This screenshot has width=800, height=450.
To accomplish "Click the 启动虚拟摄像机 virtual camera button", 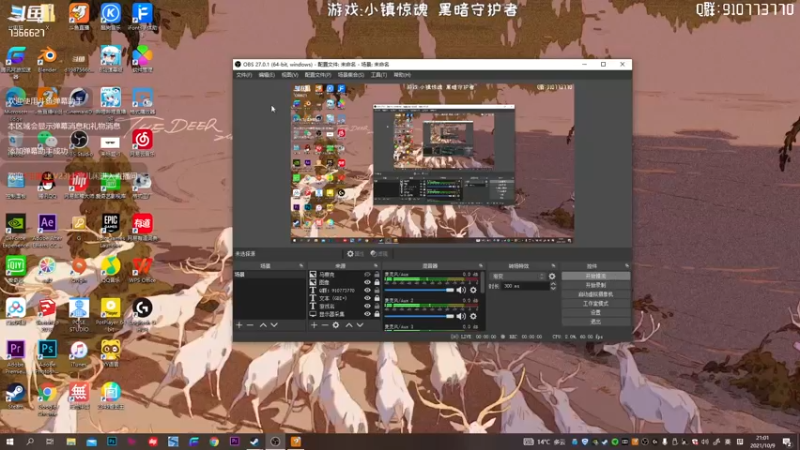I will [596, 294].
